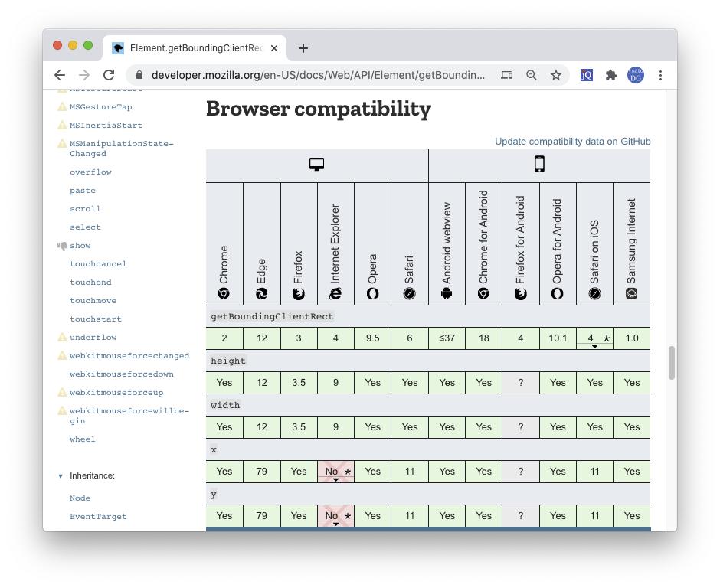Click the profile avatar in toolbar
This screenshot has width=720, height=588.
pyautogui.click(x=636, y=75)
